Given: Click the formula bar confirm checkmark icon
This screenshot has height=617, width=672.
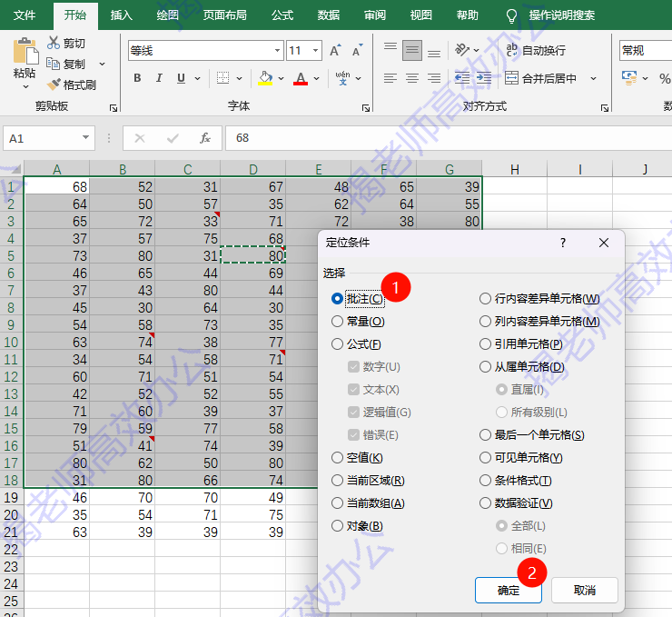Looking at the screenshot, I should coord(173,138).
